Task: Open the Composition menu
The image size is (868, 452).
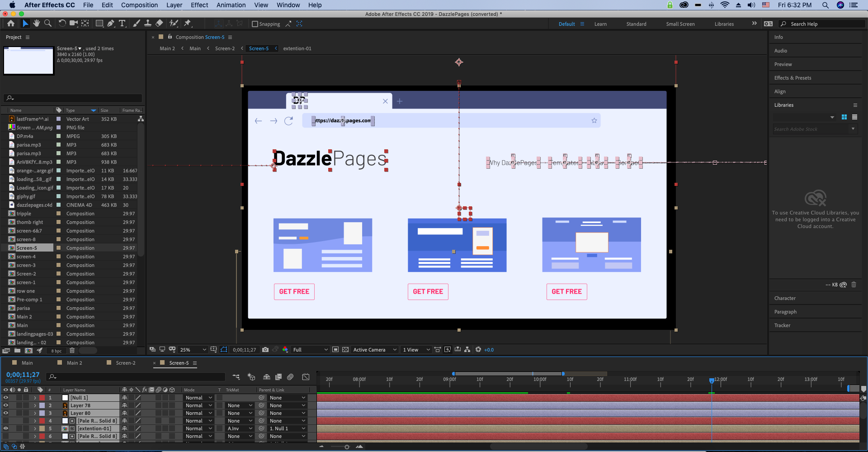Action: click(139, 5)
